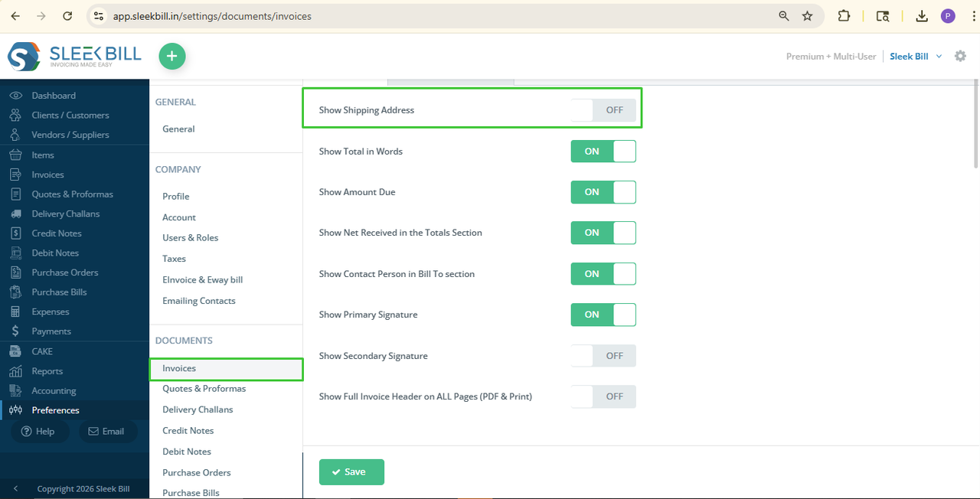Expand the Sleek Bill account dropdown
Image resolution: width=980 pixels, height=499 pixels.
[x=916, y=56]
